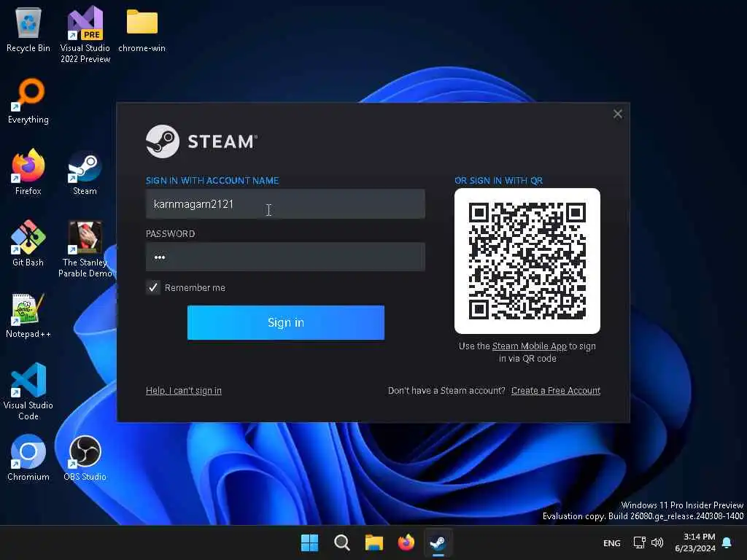Viewport: 747px width, 560px height.
Task: Click the 'OR SIGN IN WITH QR' label
Action: [x=498, y=181]
